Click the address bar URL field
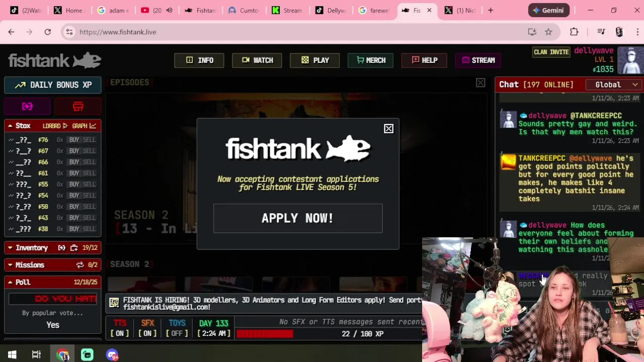The width and height of the screenshot is (644, 362). (x=297, y=32)
